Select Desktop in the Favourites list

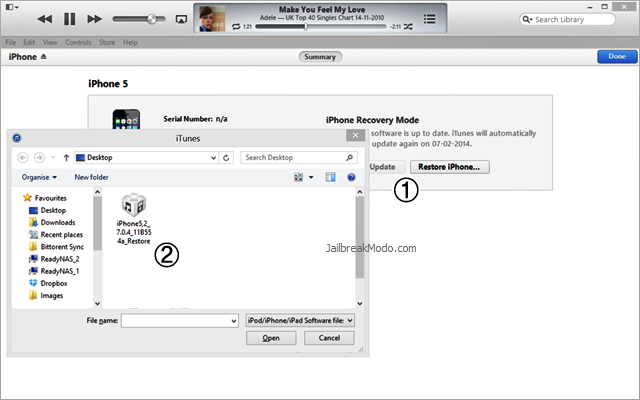pos(47,210)
